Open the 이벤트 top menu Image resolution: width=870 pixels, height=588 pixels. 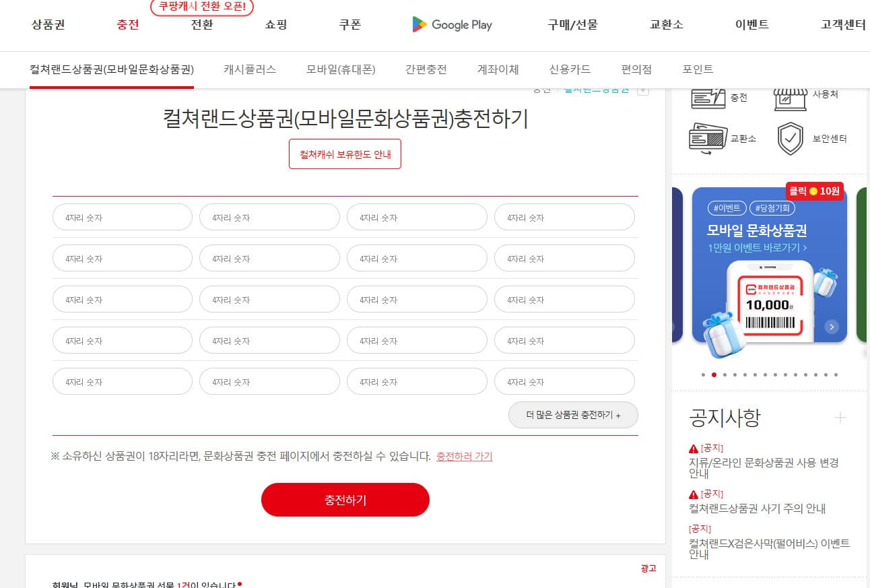(752, 26)
